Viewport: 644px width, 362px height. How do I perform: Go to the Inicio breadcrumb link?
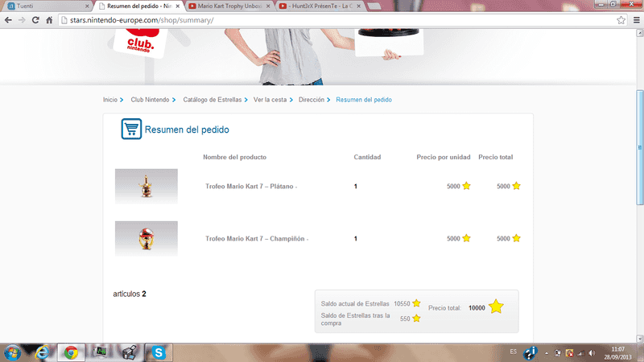[110, 100]
